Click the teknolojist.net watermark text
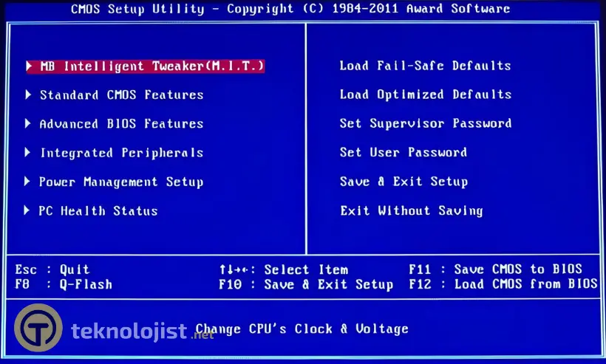This screenshot has height=364, width=606. coord(142,332)
